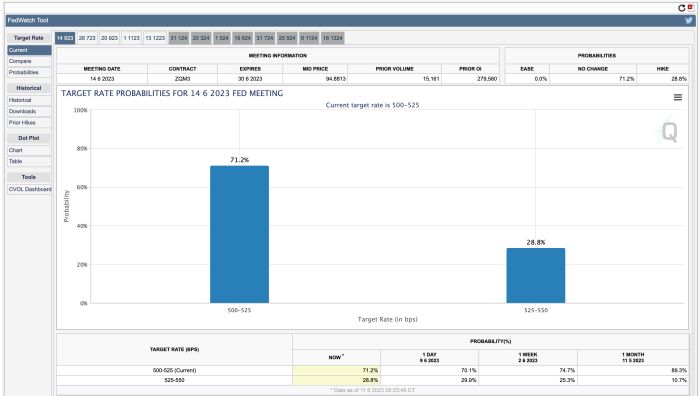The image size is (700, 396).
Task: Select the 6 1124 meeting tab
Action: (309, 38)
